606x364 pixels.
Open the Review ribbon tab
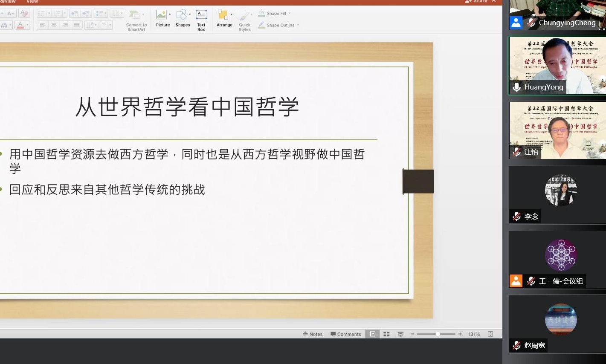coord(8,2)
